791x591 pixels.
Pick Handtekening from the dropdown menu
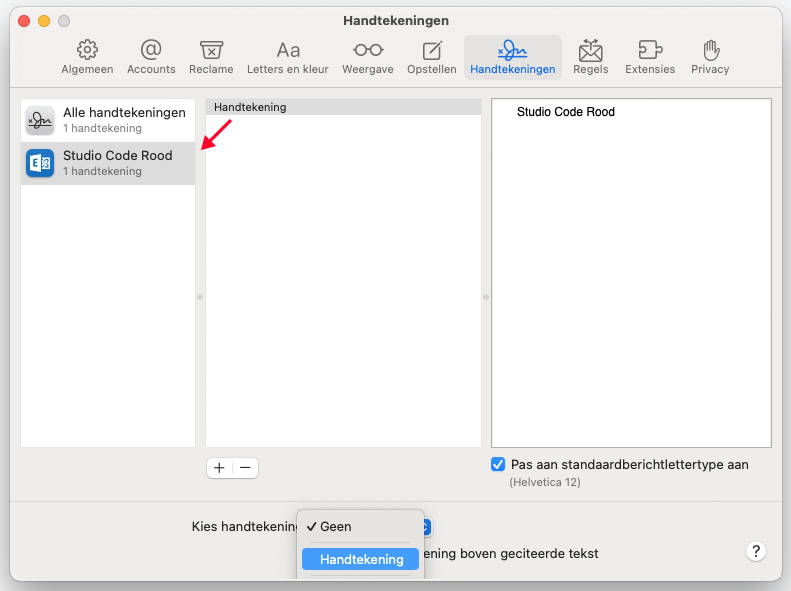point(360,559)
